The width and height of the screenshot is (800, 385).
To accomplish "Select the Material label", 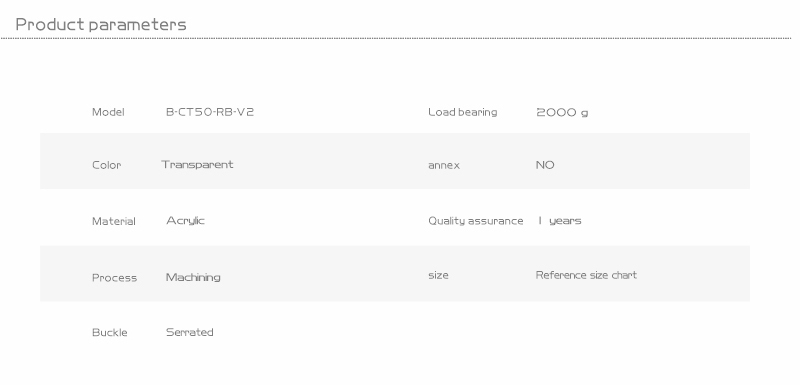I will click(x=114, y=221).
